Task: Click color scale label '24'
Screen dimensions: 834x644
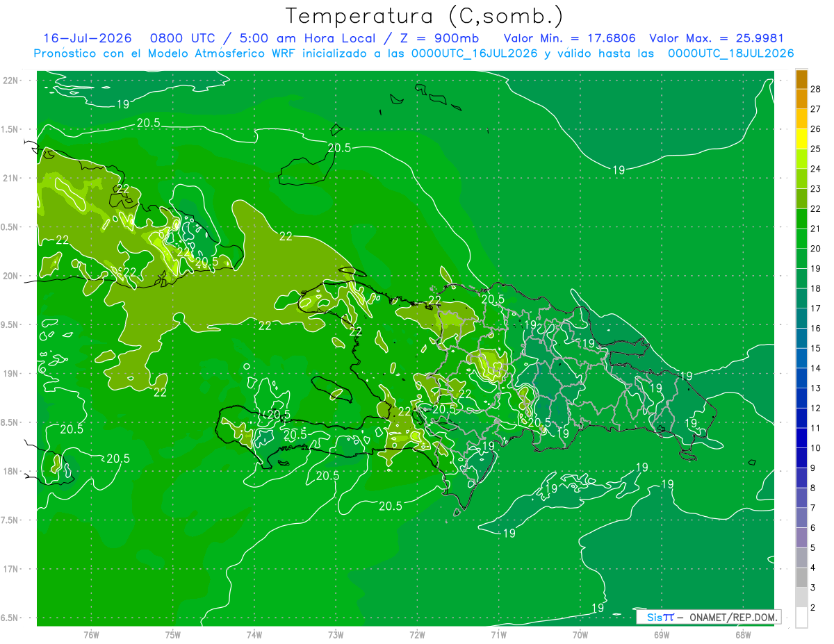Action: (x=815, y=169)
